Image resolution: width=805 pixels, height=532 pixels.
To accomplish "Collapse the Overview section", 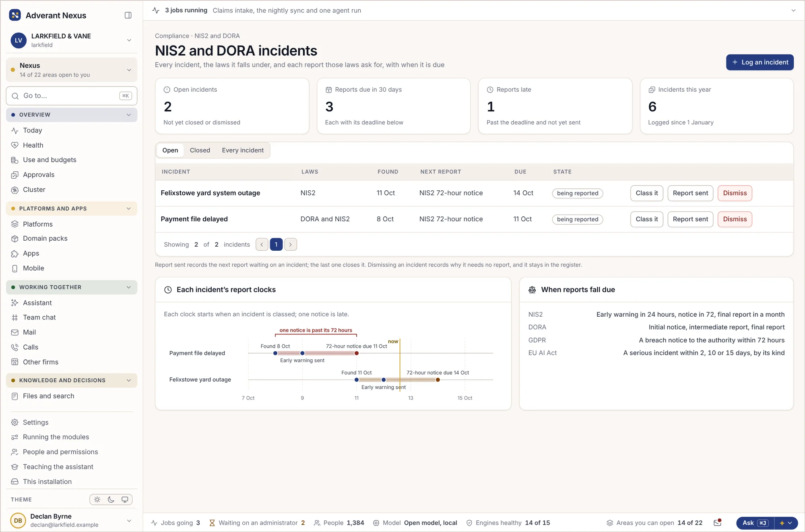I will [x=72, y=115].
